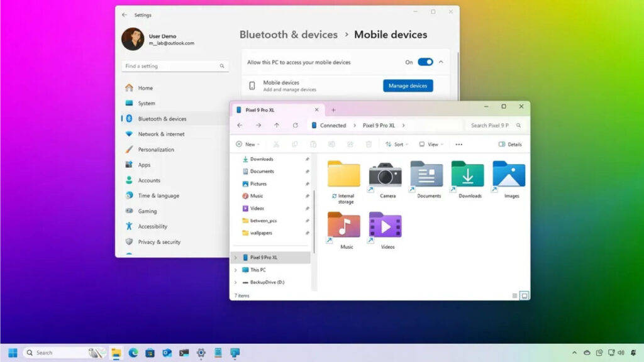Turn off mobile device access toggle
This screenshot has width=644, height=362.
(x=425, y=62)
